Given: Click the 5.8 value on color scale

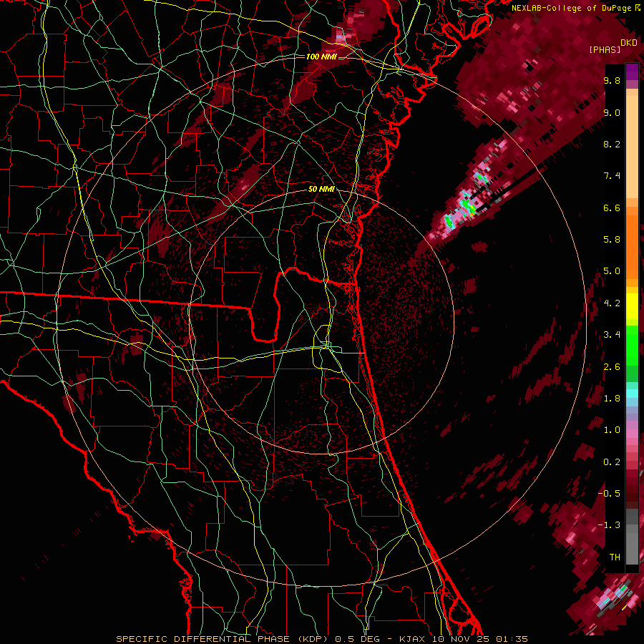Looking at the screenshot, I should [612, 240].
